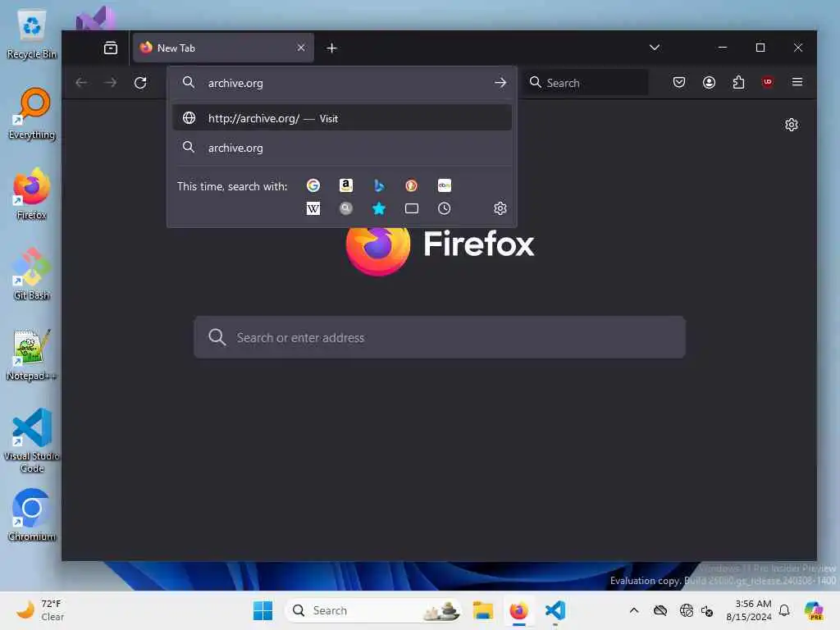This screenshot has height=630, width=840.
Task: Open the network globe tray icon
Action: [686, 610]
